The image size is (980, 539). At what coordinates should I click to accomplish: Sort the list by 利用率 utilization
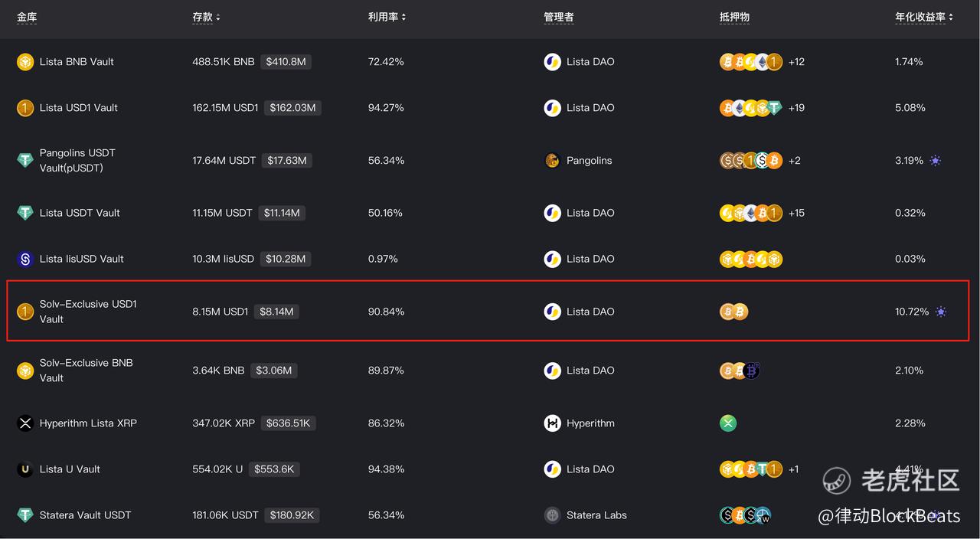pyautogui.click(x=387, y=17)
